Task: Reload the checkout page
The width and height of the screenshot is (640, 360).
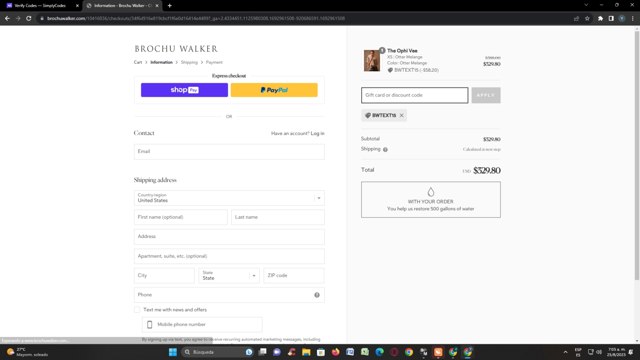Action: tap(29, 18)
